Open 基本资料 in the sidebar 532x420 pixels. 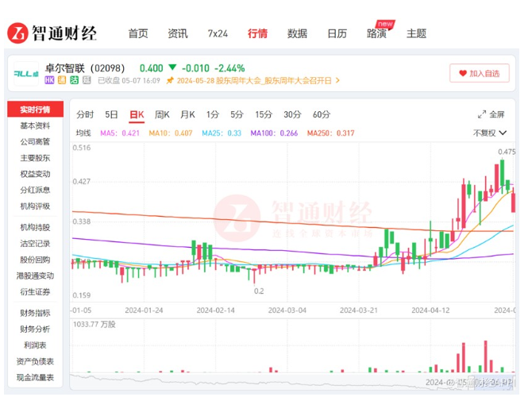point(35,125)
